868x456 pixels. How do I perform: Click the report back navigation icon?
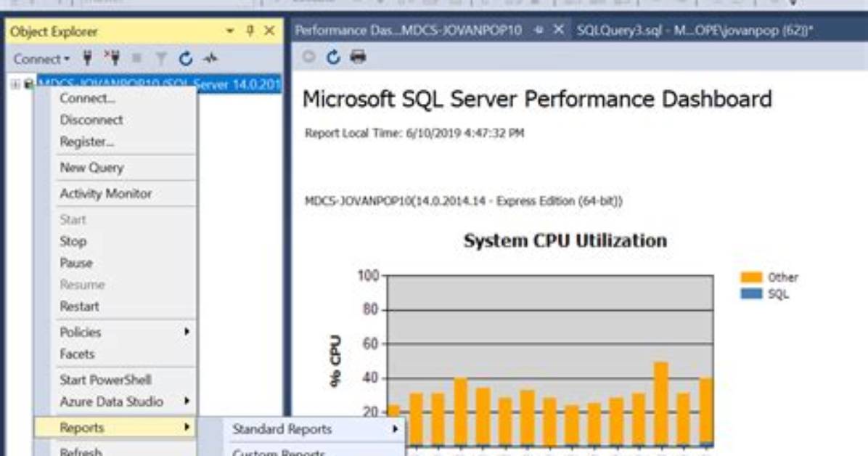point(309,57)
